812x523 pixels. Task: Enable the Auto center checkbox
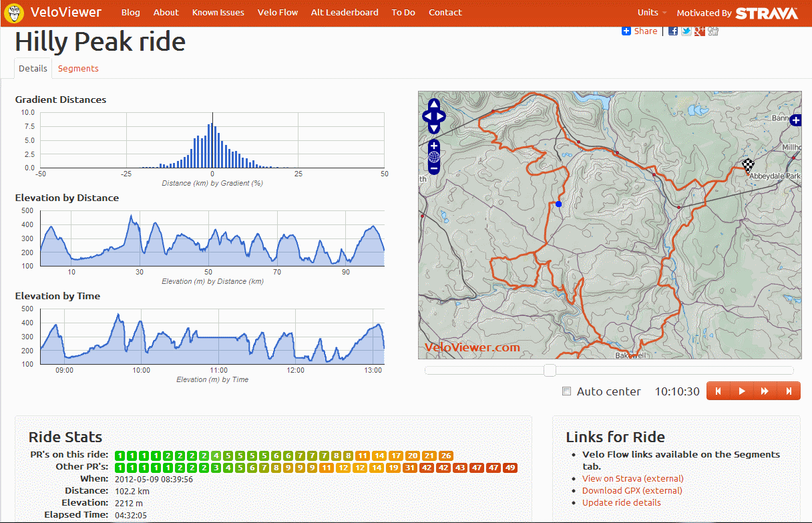[567, 391]
